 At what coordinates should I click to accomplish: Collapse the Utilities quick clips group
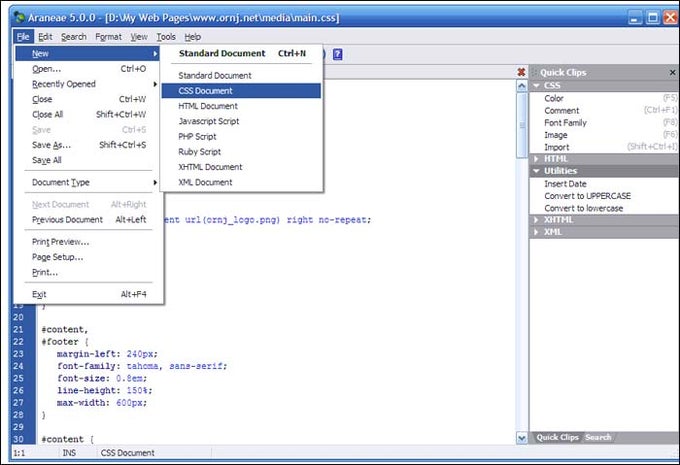pos(536,171)
